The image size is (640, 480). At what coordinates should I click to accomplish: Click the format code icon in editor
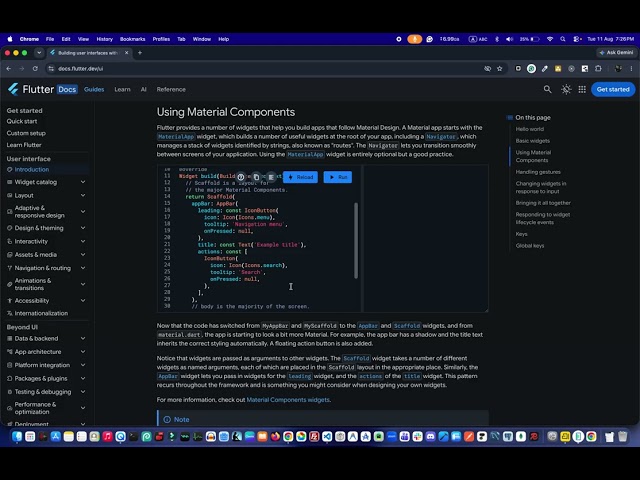(x=271, y=177)
